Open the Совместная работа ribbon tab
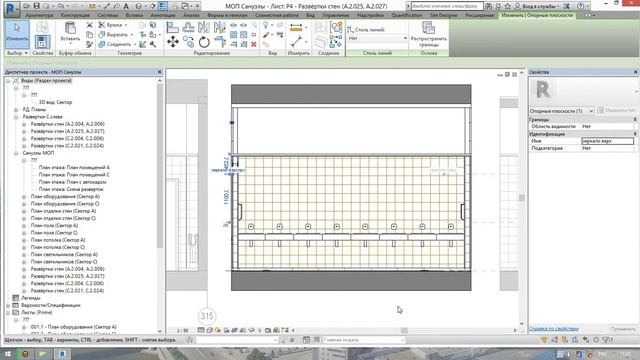 coord(277,15)
